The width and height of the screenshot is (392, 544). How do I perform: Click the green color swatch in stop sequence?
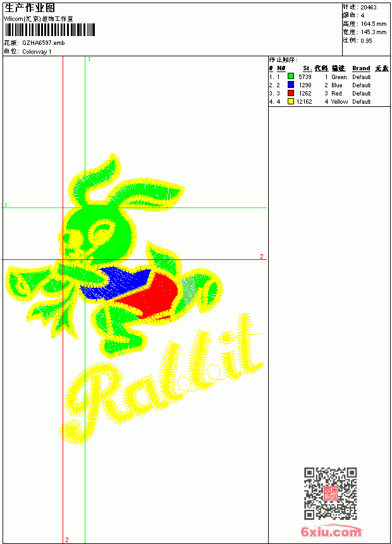point(291,77)
